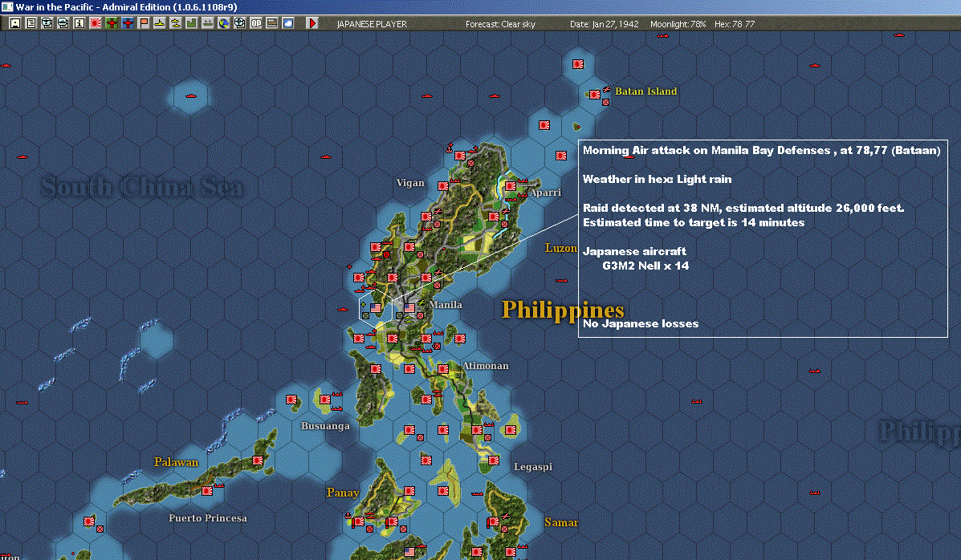Click the Vigan city label

410,183
